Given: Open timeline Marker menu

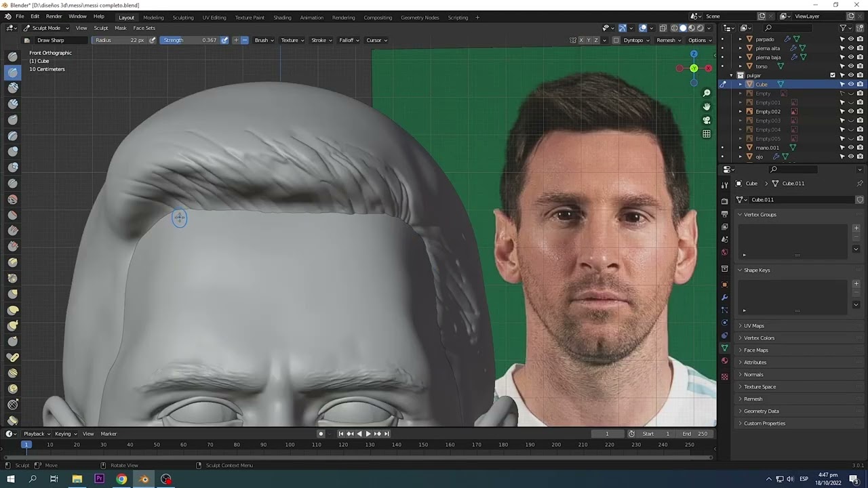Looking at the screenshot, I should (x=108, y=434).
